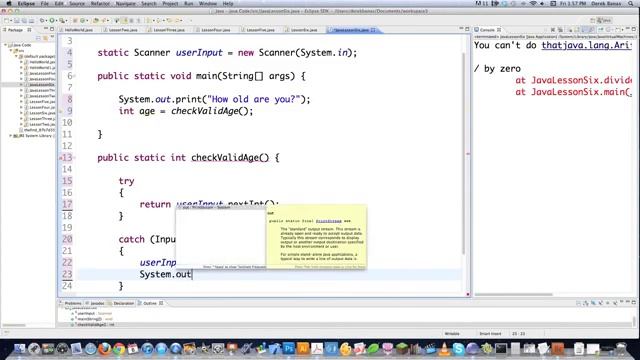
Task: Open Illustrator from the Dock
Action: [303, 349]
